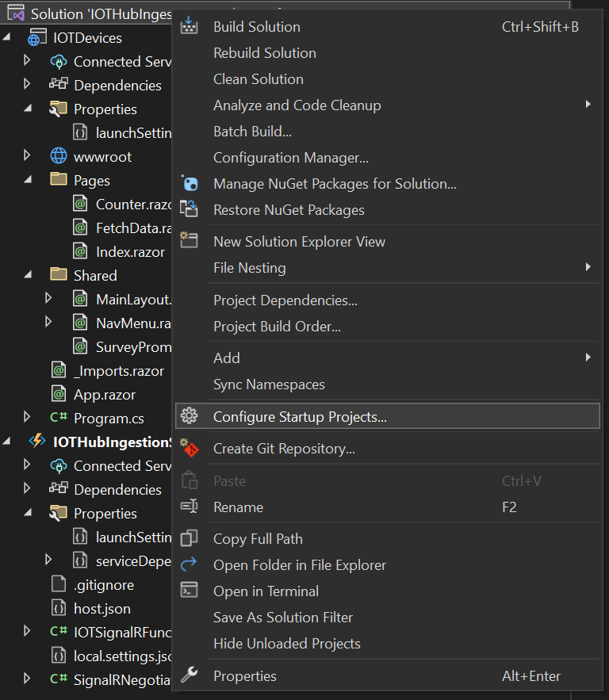Click the Open Folder in File Explorer arrow icon

tap(189, 564)
